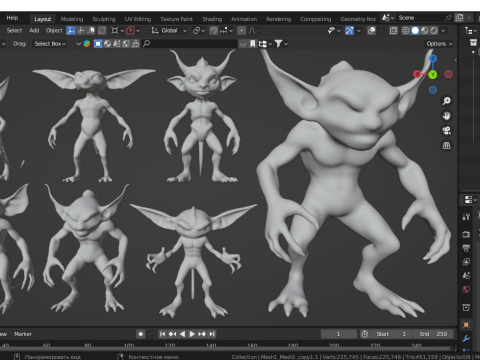Open the Texture Paint workspace tab
The width and height of the screenshot is (480, 360).
tap(176, 19)
